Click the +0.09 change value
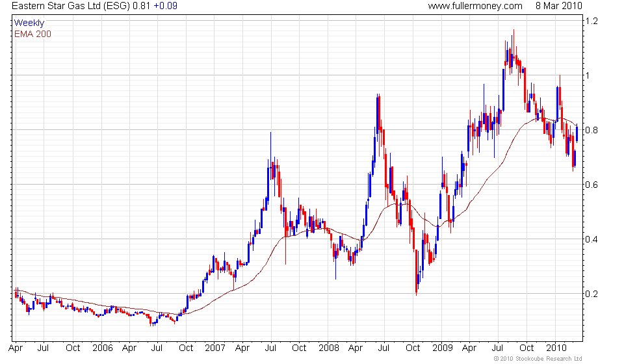Screen dimensions: 637x364 [165, 6]
